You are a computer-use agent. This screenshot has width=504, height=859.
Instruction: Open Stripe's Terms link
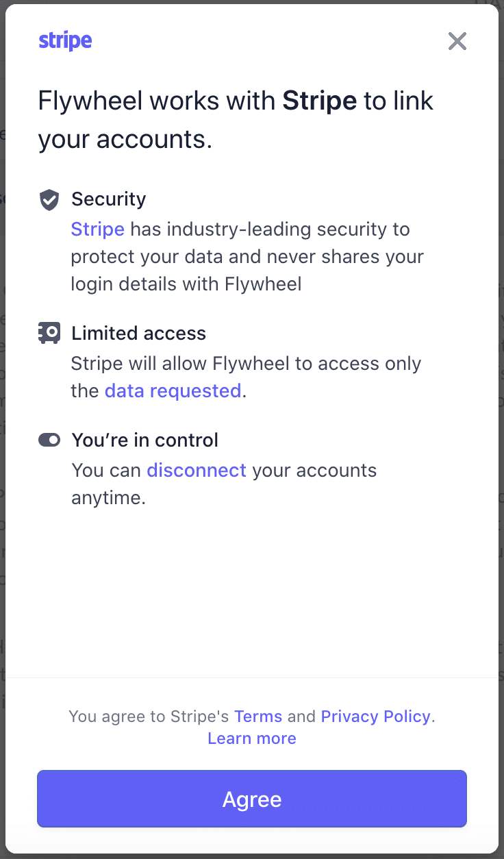point(258,717)
